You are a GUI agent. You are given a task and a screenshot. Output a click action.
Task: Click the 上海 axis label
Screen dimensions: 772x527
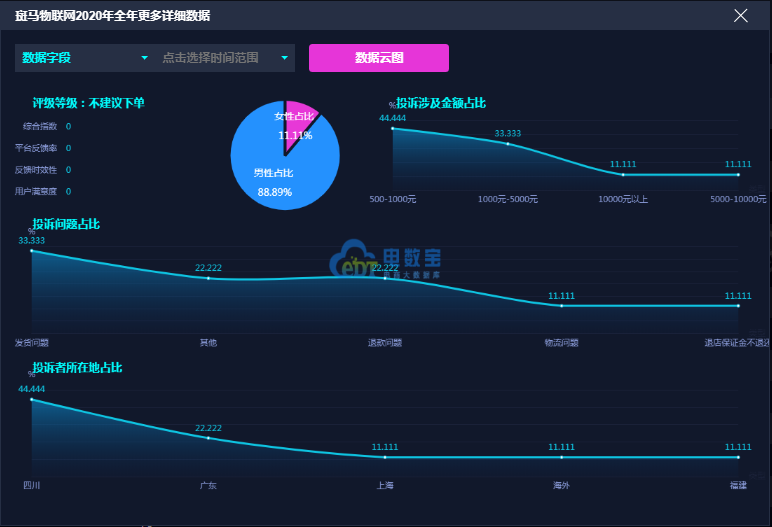(385, 486)
